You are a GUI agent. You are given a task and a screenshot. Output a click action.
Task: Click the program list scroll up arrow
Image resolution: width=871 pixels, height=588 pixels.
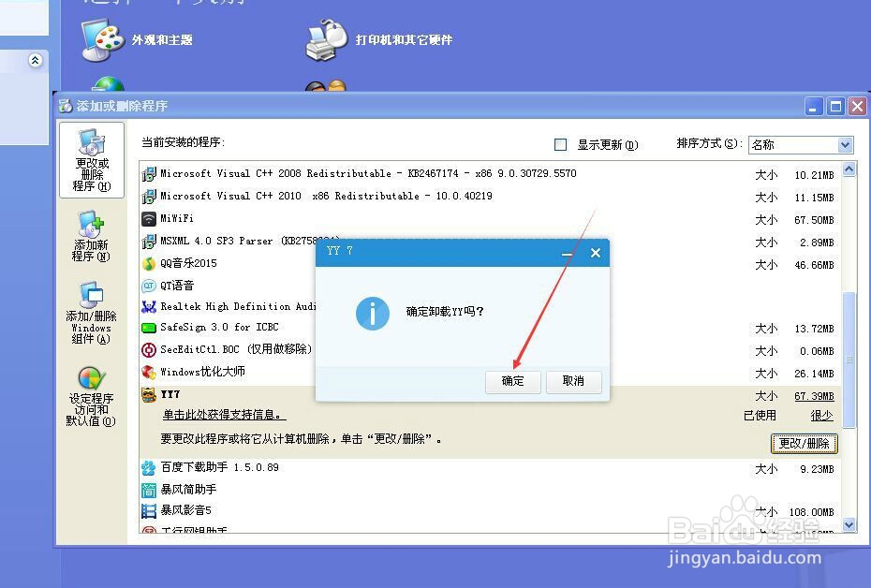point(849,169)
